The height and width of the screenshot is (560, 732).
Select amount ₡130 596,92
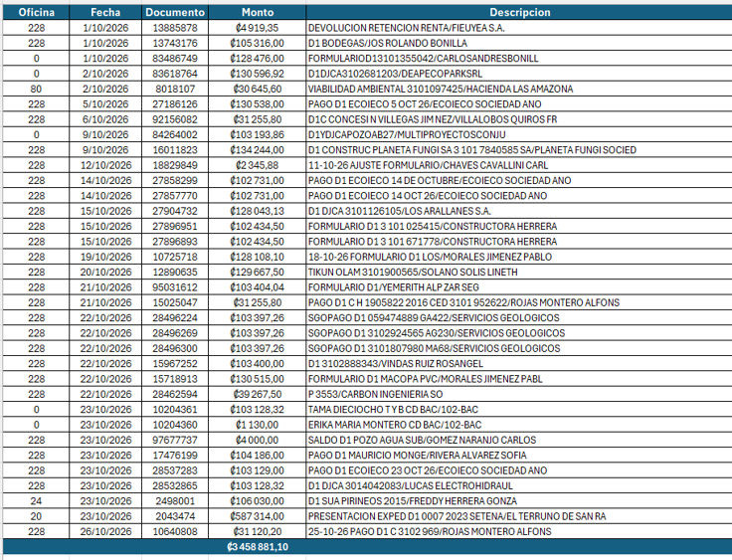click(x=258, y=74)
